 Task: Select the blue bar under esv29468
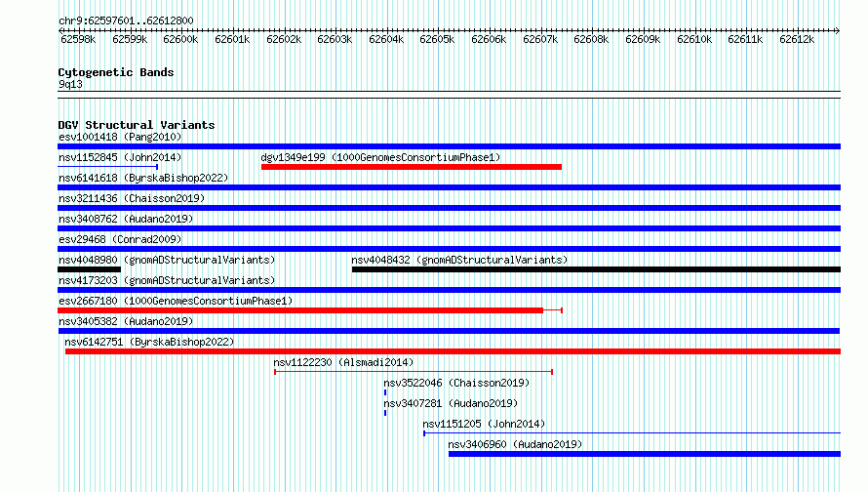[449, 249]
